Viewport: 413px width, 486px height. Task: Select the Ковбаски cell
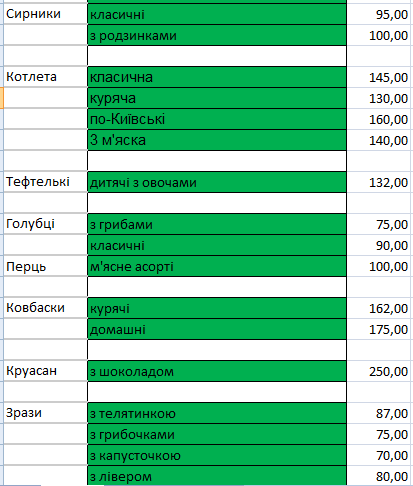click(45, 308)
